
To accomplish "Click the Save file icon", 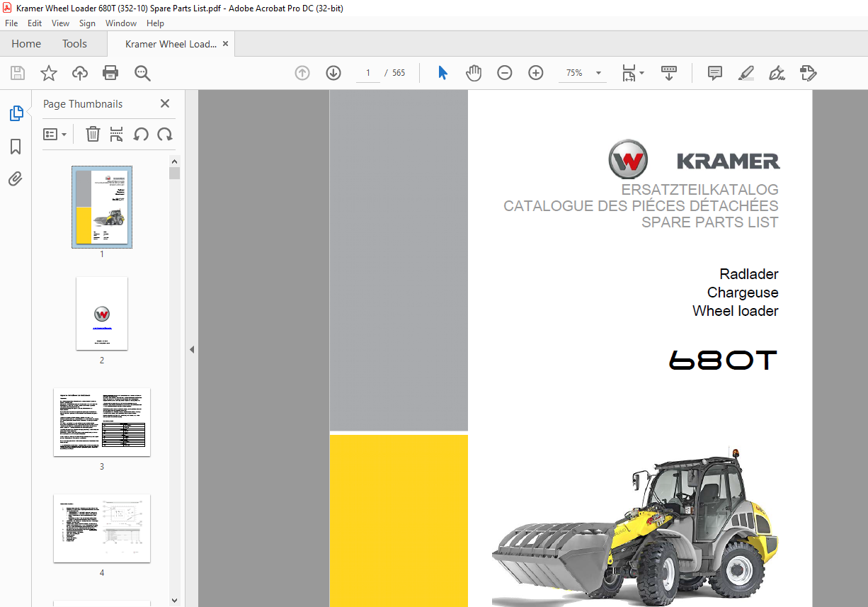I will coord(18,73).
